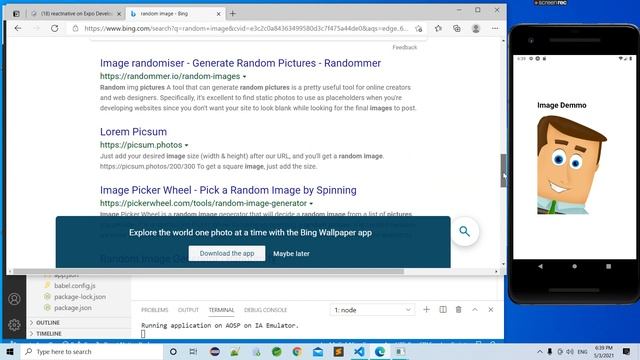Open Mail app from taskbar
The width and height of the screenshot is (640, 360).
318,351
